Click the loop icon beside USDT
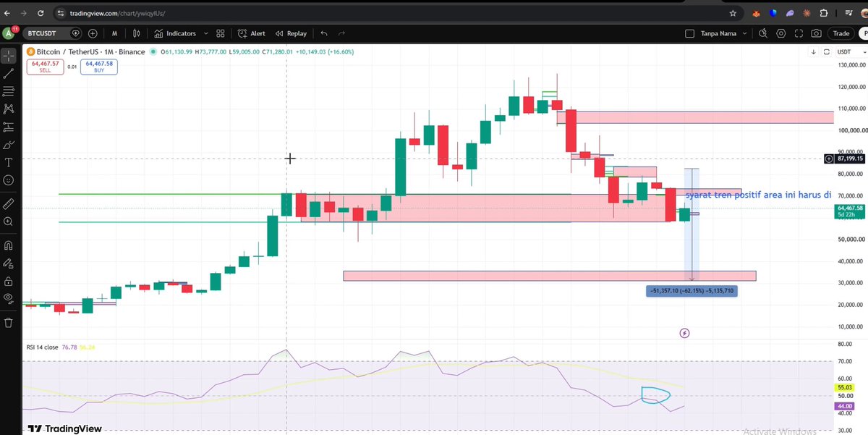This screenshot has width=868, height=435. (825, 52)
